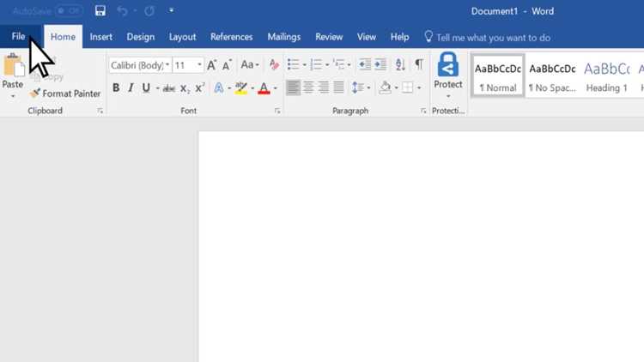Select Justify alignment
Viewport: 644px width, 362px height.
339,87
